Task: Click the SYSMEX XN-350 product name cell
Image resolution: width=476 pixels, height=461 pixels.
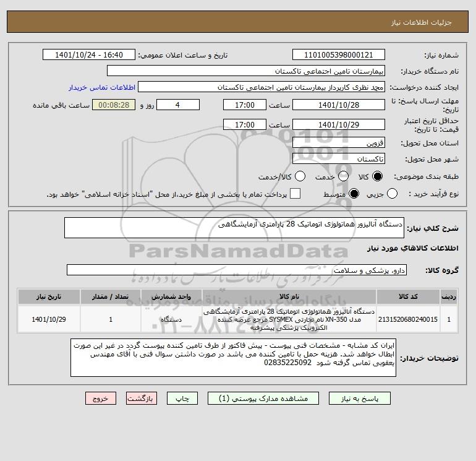Action: coord(289,319)
